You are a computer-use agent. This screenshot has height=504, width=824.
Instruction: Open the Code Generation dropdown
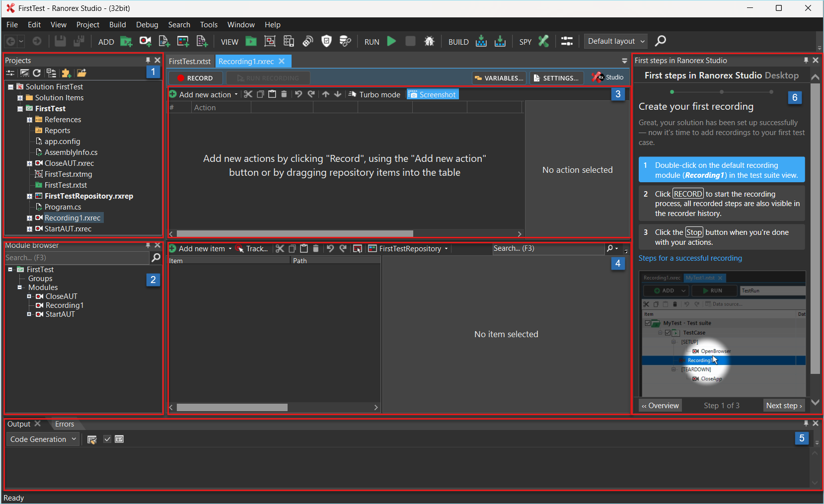[x=43, y=439]
